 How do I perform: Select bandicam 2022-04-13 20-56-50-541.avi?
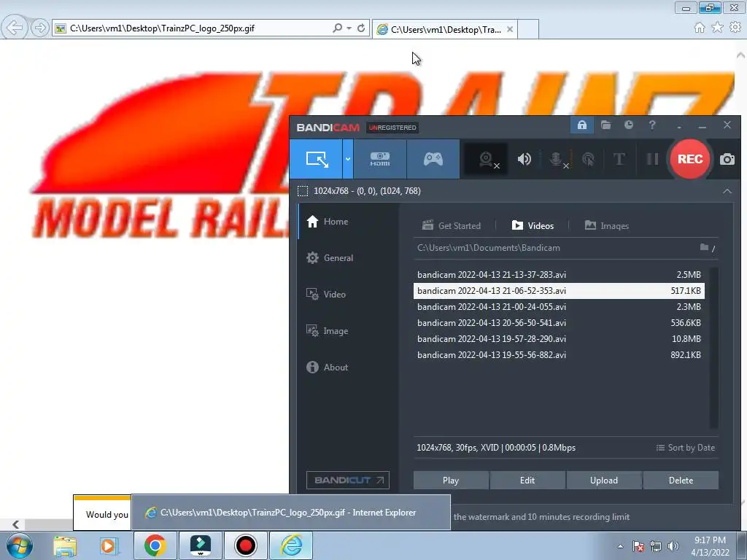tap(559, 323)
